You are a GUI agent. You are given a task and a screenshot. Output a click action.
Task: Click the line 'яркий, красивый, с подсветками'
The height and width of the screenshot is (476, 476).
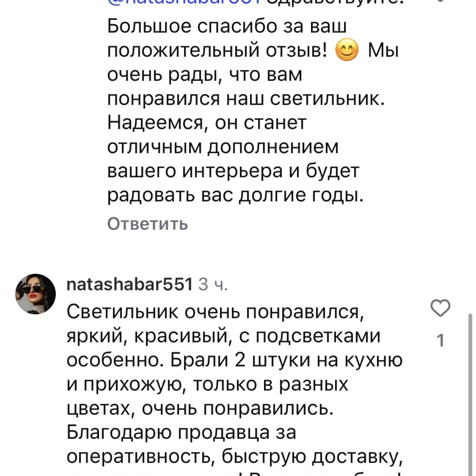(224, 335)
